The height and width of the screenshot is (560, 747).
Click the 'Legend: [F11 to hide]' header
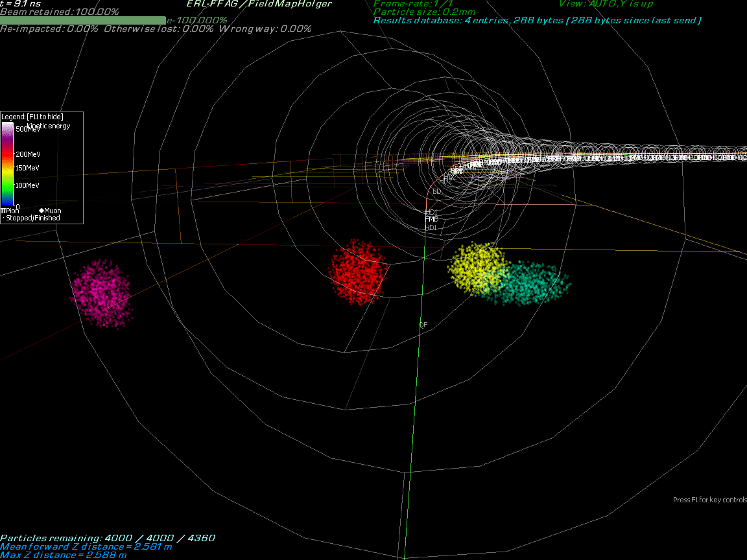[x=32, y=117]
